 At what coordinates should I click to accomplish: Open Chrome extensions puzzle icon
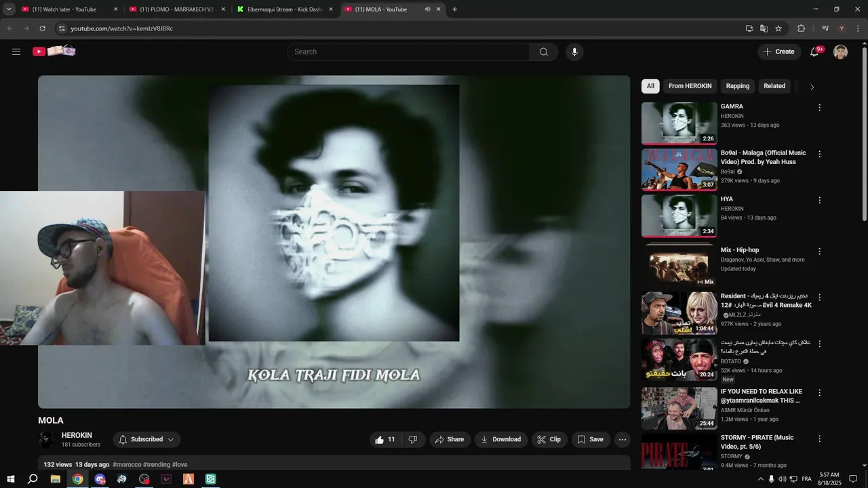801,28
